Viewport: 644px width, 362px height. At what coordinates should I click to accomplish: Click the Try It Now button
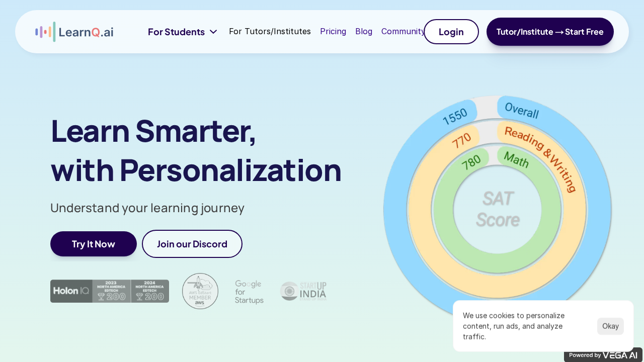[93, 244]
